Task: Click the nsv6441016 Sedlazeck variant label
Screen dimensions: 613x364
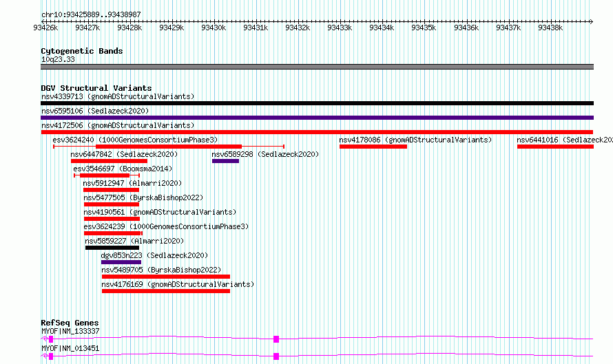Action: (x=565, y=140)
